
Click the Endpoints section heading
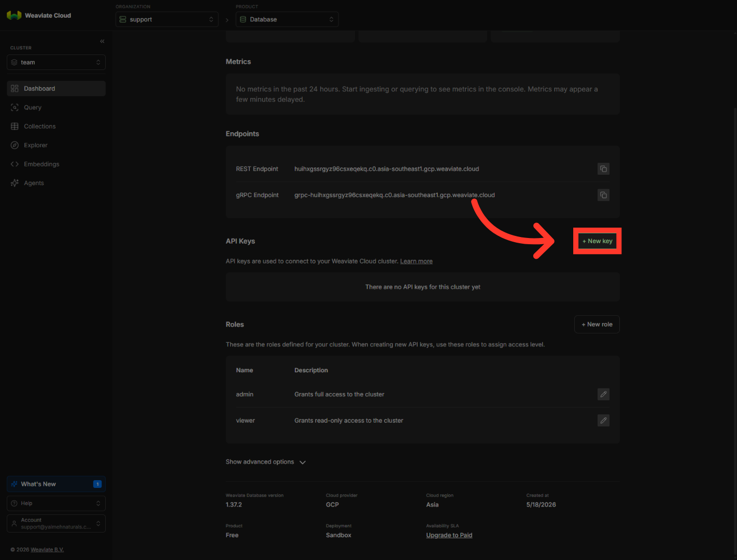(x=243, y=134)
